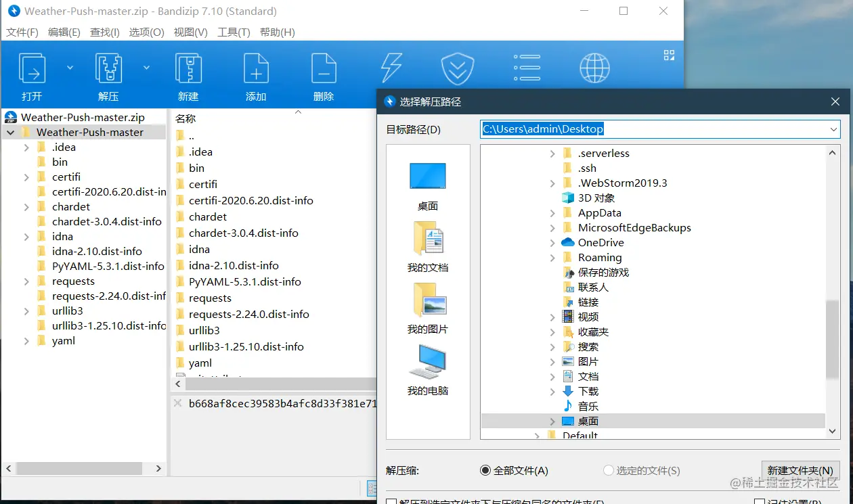Open the 视图(V) menu
This screenshot has height=504, width=853.
[x=190, y=32]
